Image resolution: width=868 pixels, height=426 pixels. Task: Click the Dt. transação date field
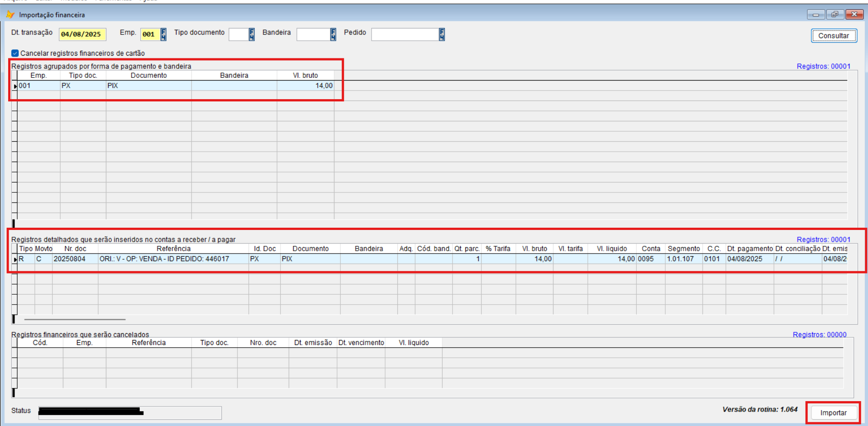82,34
